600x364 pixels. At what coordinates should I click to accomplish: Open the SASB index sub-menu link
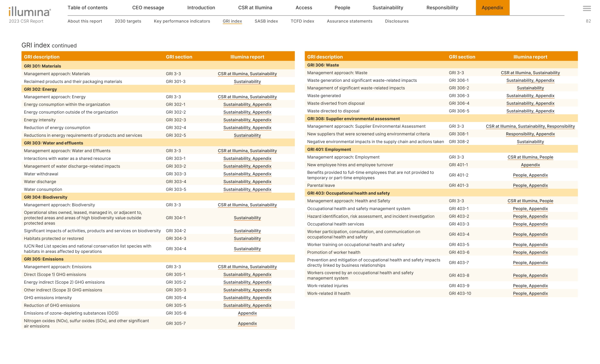pos(266,21)
